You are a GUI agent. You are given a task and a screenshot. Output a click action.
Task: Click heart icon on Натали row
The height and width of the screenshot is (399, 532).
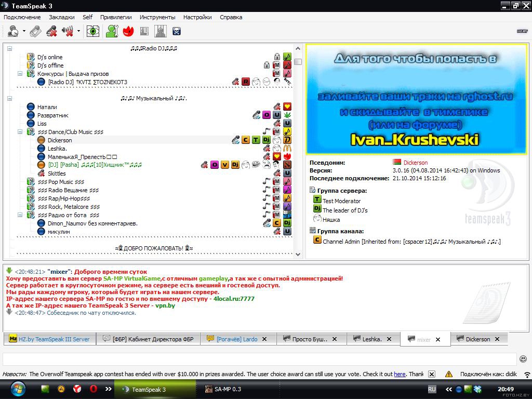287,107
